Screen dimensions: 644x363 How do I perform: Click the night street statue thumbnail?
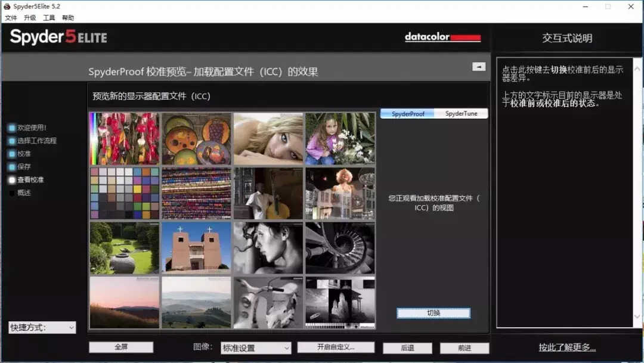tap(340, 193)
